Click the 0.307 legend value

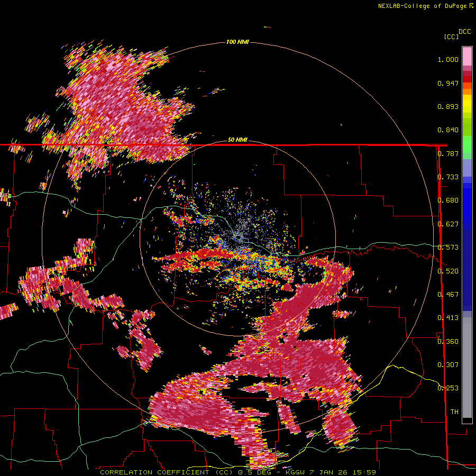[448, 365]
